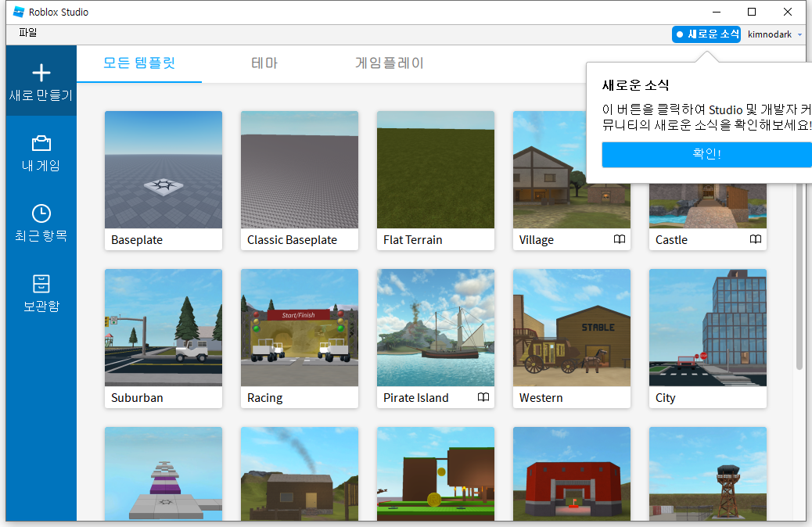812x527 pixels.
Task: Click the 새로운 소식 popup heading
Action: pyautogui.click(x=635, y=85)
